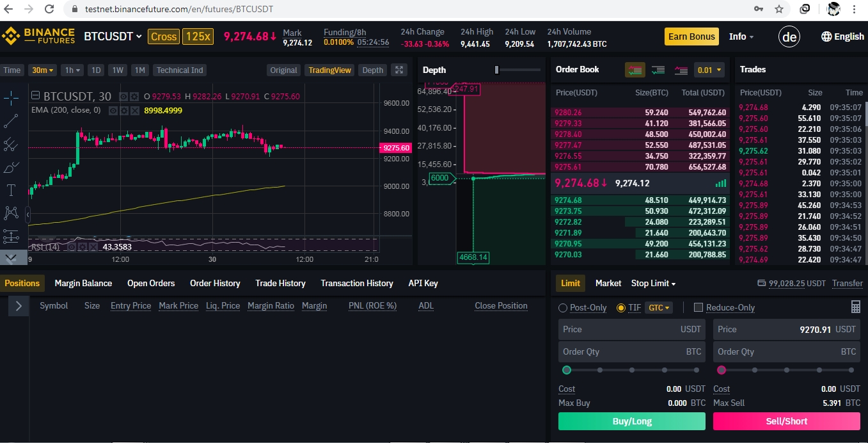Select the crosshair cursor tool
Image resolution: width=868 pixels, height=443 pixels.
(x=11, y=97)
